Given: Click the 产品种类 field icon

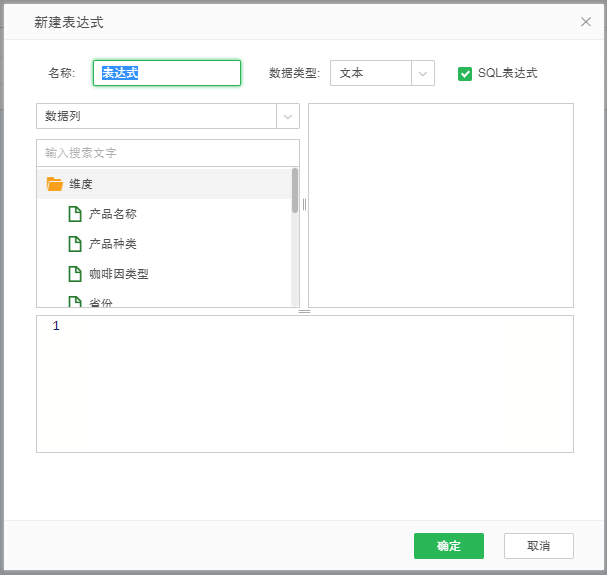Looking at the screenshot, I should click(75, 244).
